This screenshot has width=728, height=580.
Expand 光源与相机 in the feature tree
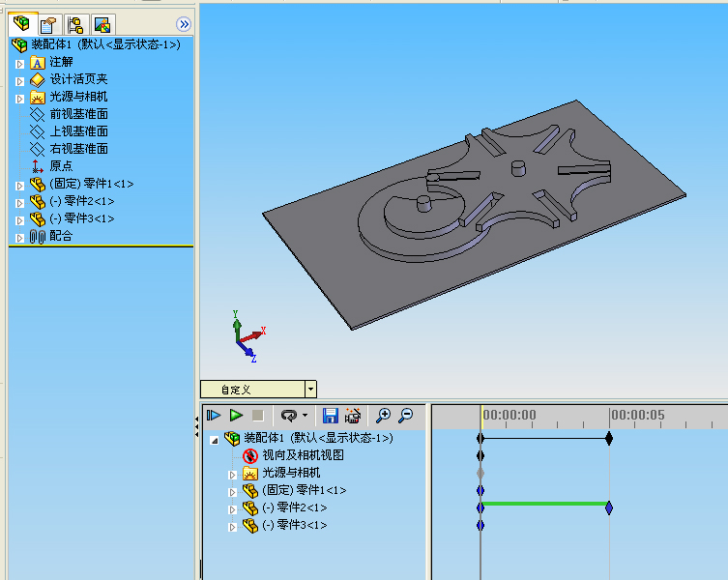(x=19, y=99)
